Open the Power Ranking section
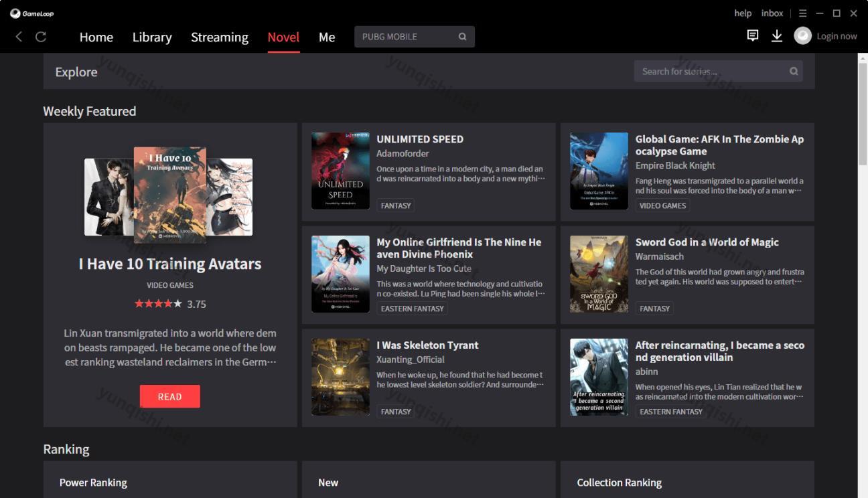 pyautogui.click(x=93, y=483)
